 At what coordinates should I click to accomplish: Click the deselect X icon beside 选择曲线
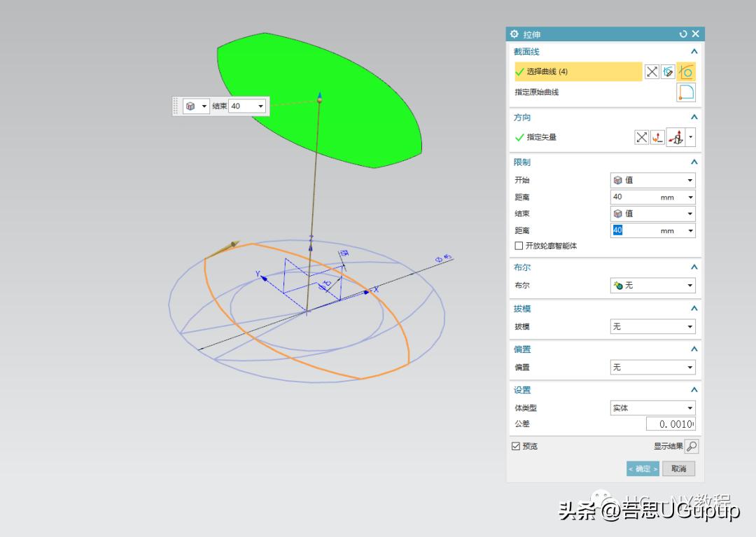[651, 71]
